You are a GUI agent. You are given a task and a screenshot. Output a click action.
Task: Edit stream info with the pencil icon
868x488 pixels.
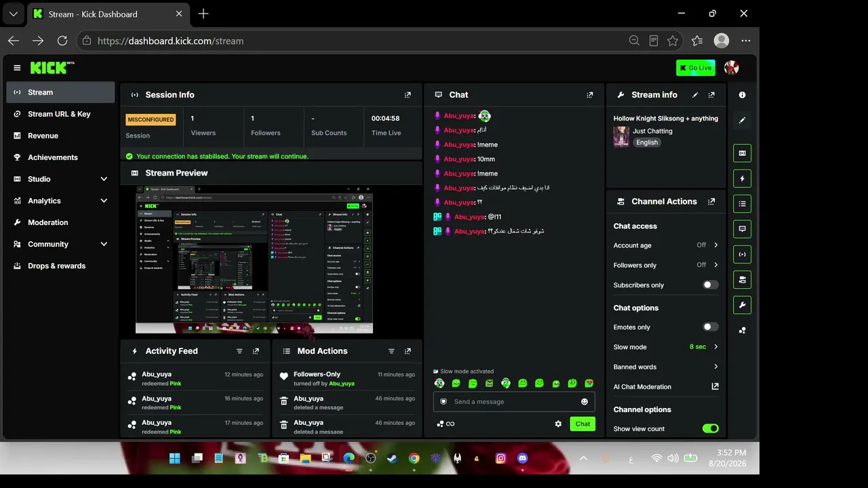click(x=695, y=95)
